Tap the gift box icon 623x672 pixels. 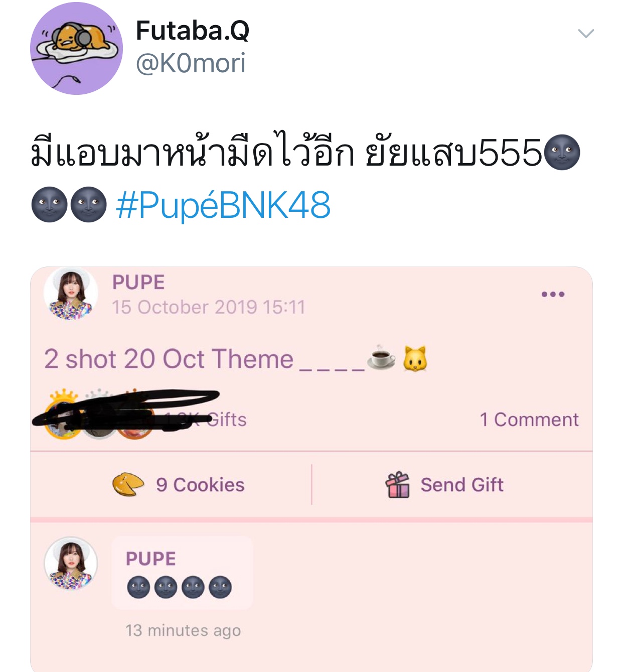pyautogui.click(x=398, y=485)
